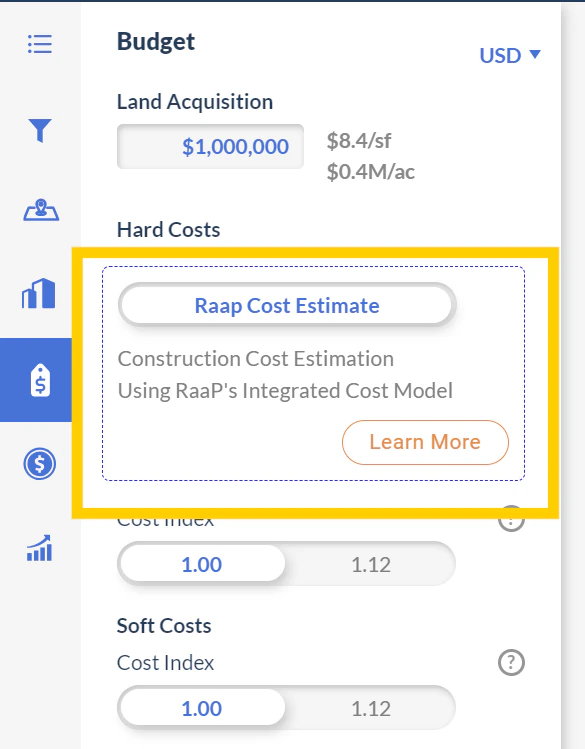
Task: Click the Land Acquisition label
Action: coord(195,102)
